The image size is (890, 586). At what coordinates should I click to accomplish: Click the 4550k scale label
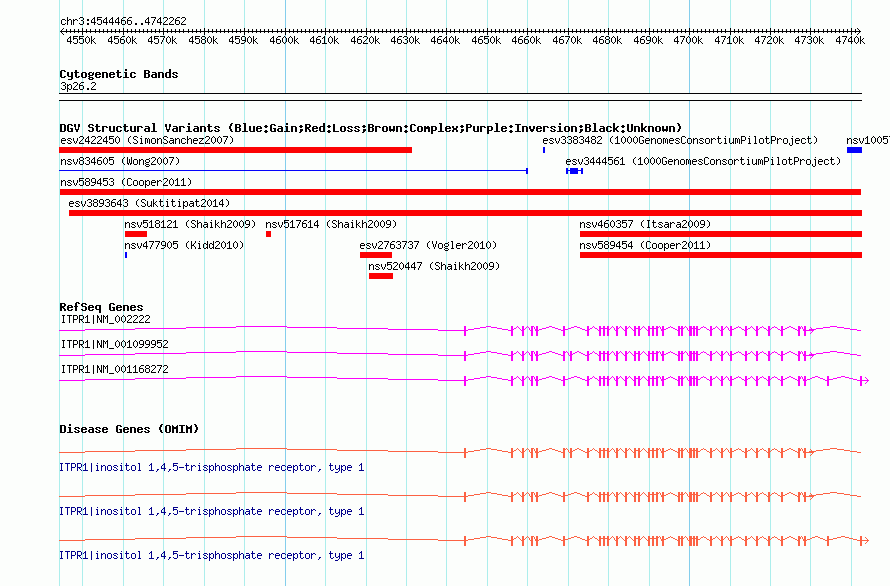tap(81, 40)
